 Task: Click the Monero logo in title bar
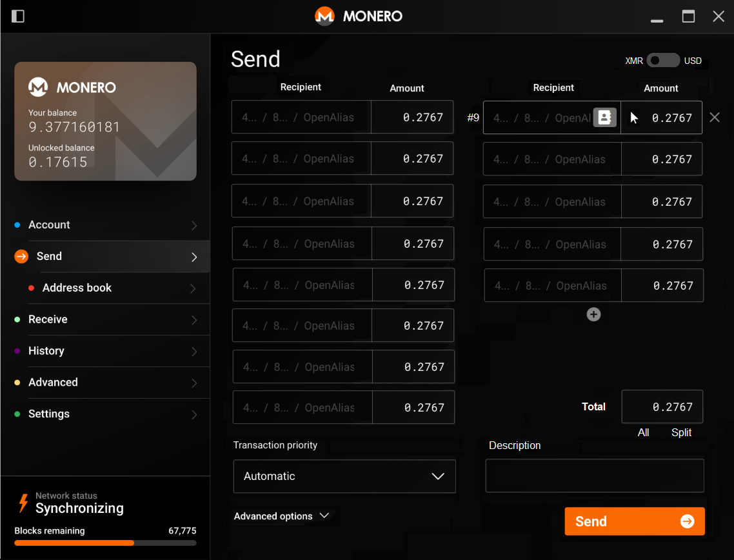(x=324, y=16)
